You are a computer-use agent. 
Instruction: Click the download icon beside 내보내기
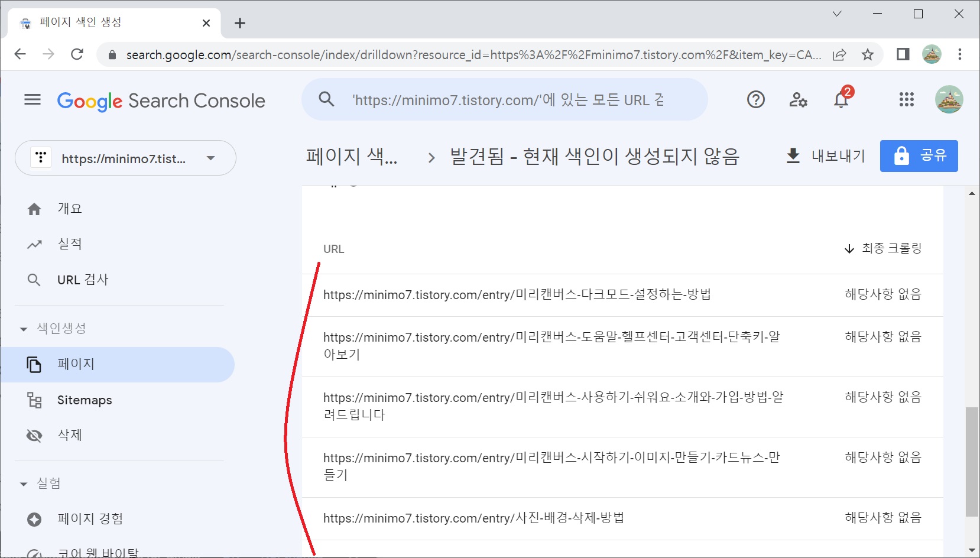point(793,156)
